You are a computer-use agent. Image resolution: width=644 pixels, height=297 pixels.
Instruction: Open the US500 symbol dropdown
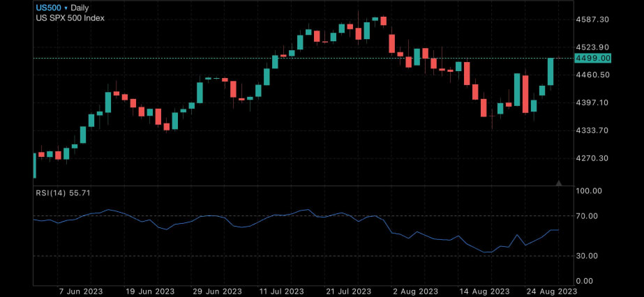[52, 8]
